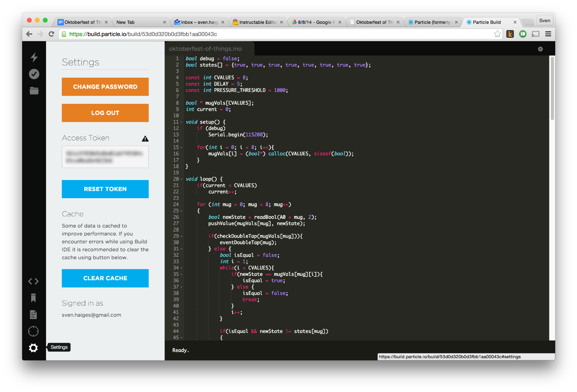Collapse the loop() function at line 20

[182, 179]
